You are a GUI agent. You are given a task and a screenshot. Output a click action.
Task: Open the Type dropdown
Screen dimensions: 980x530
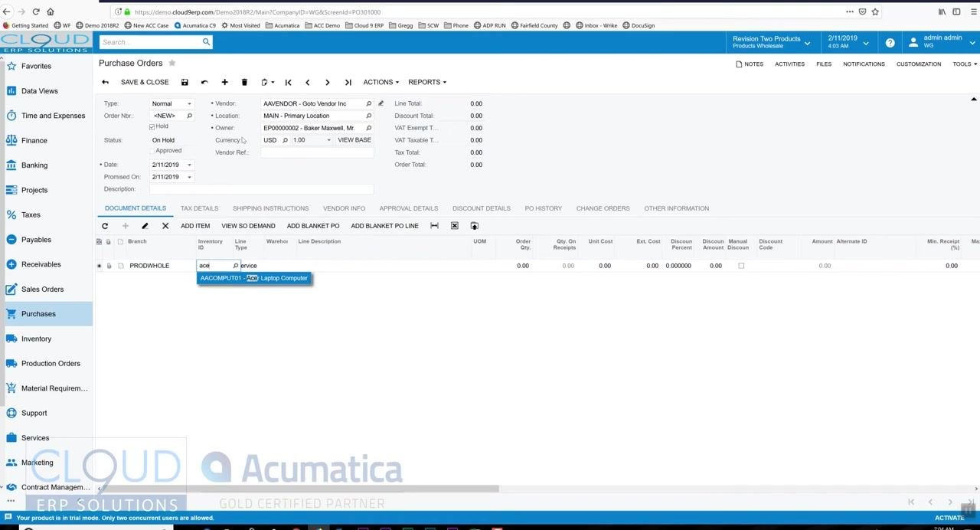click(189, 103)
